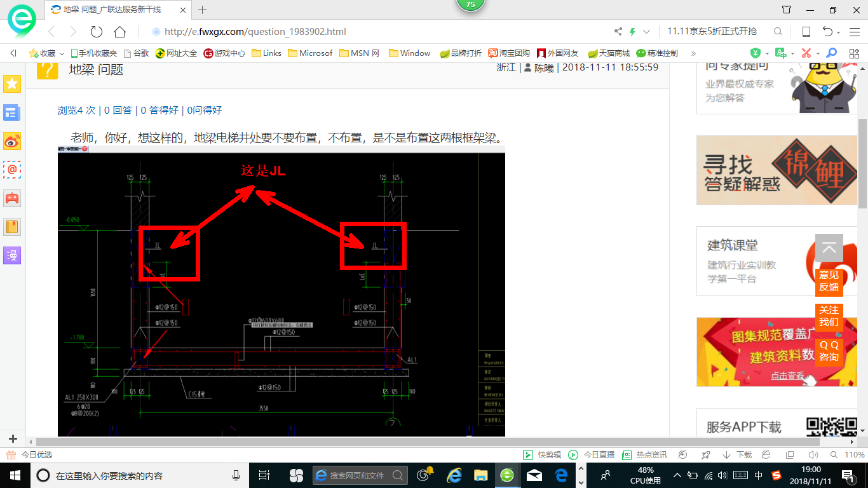
Task: Reload the page with the refresh icon
Action: tap(97, 32)
